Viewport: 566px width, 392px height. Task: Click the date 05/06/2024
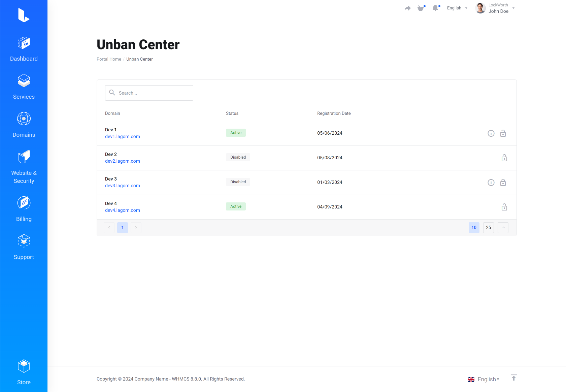pyautogui.click(x=330, y=133)
